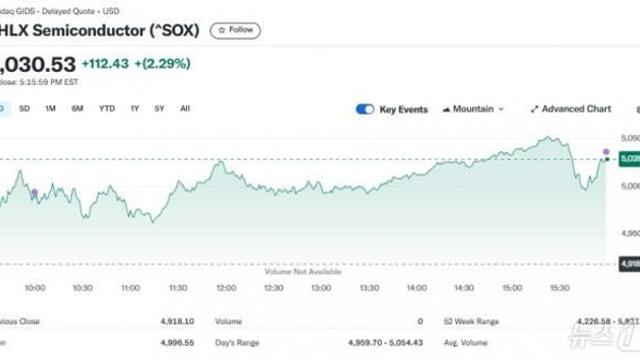
Task: Select the 5D range tab
Action: point(24,109)
